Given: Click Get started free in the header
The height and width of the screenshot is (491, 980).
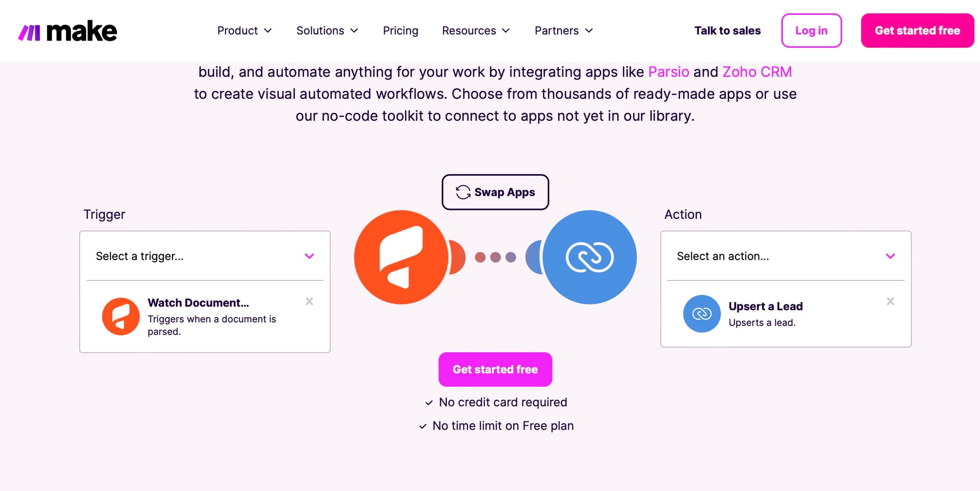Looking at the screenshot, I should coord(917,31).
